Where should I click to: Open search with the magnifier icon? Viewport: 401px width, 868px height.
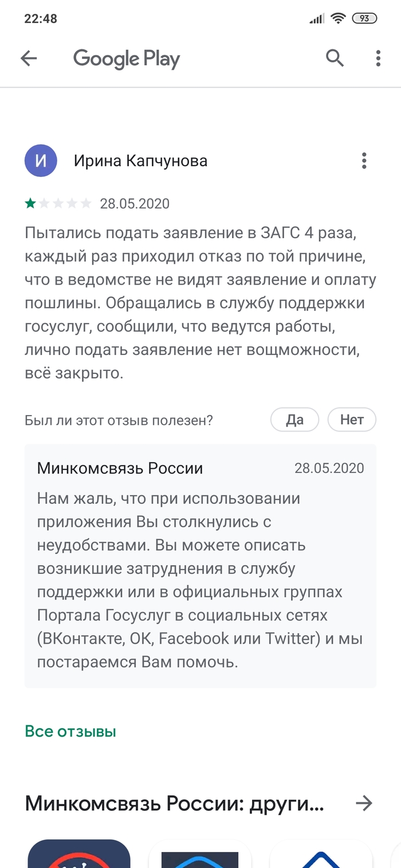335,58
